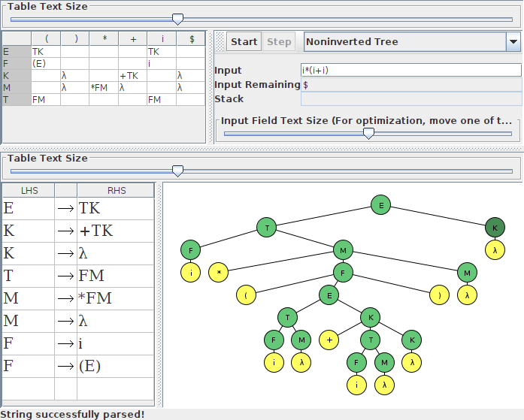Click the bottommost i leaf node
This screenshot has width=524, height=420.
pos(356,385)
